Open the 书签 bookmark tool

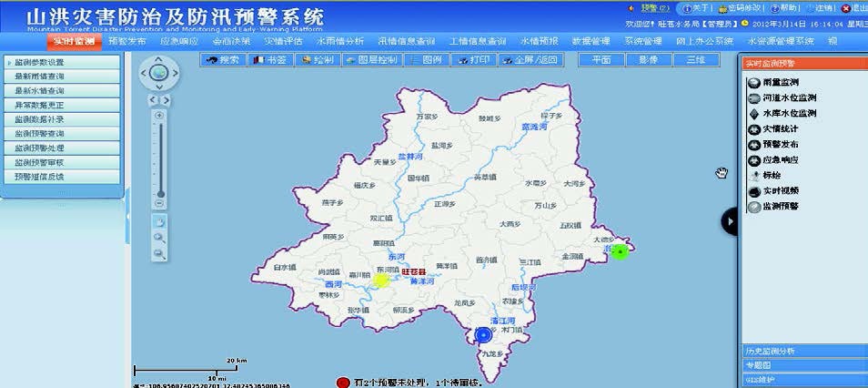[x=269, y=60]
